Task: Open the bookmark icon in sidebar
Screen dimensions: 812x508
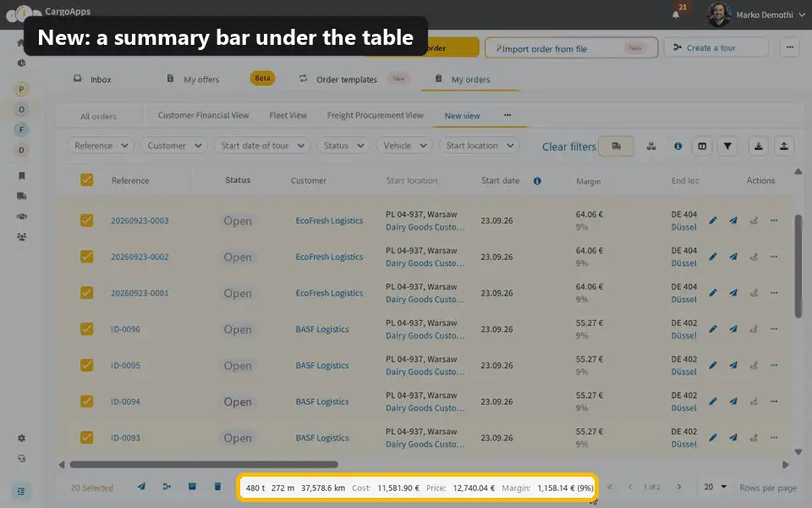Action: tap(21, 176)
